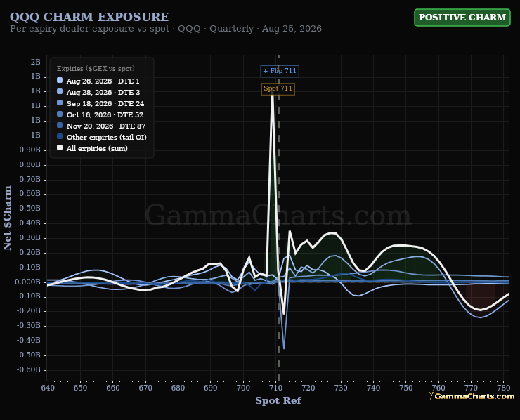Click the 0.60B y-axis tick label
The image size is (520, 420).
[x=30, y=194]
